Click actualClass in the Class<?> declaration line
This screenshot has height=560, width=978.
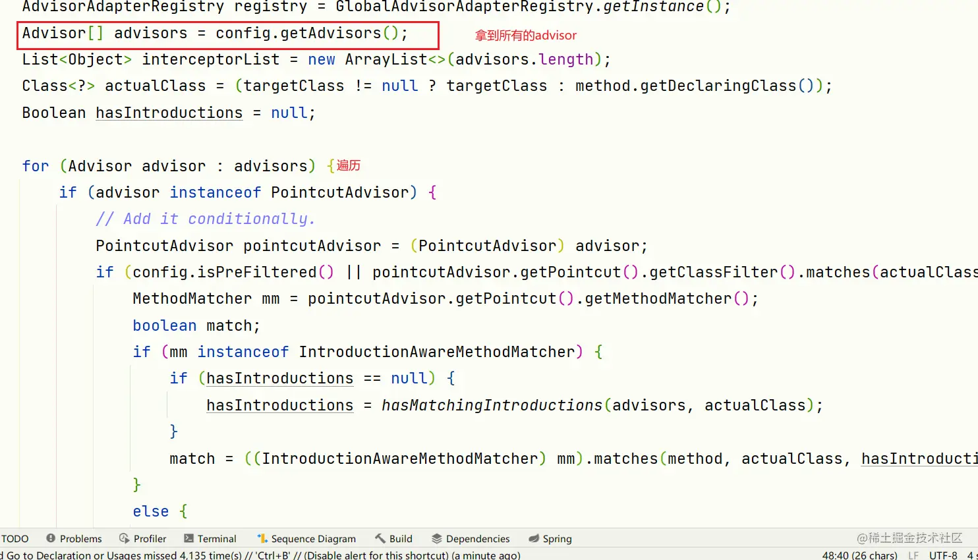[156, 86]
